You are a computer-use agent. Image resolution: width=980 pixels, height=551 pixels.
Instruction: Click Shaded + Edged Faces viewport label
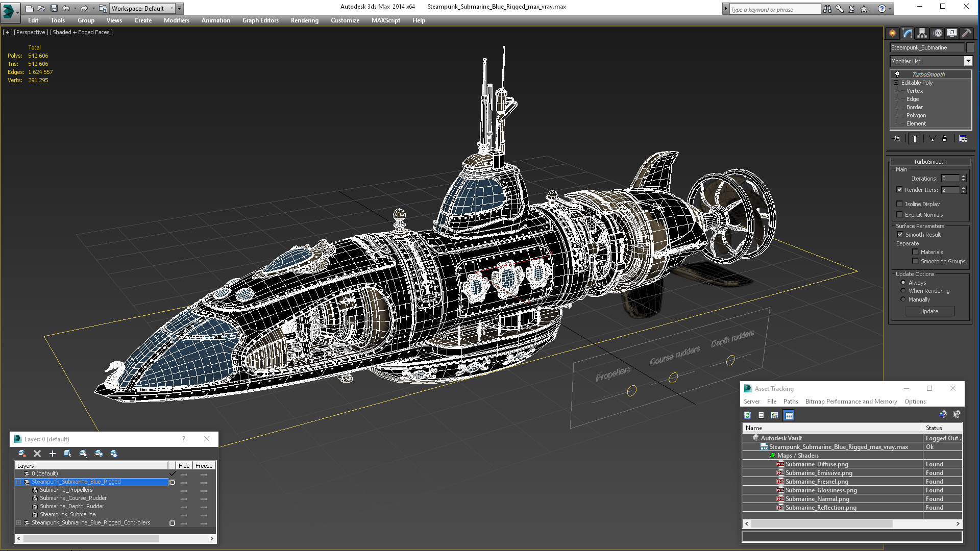[x=81, y=32]
